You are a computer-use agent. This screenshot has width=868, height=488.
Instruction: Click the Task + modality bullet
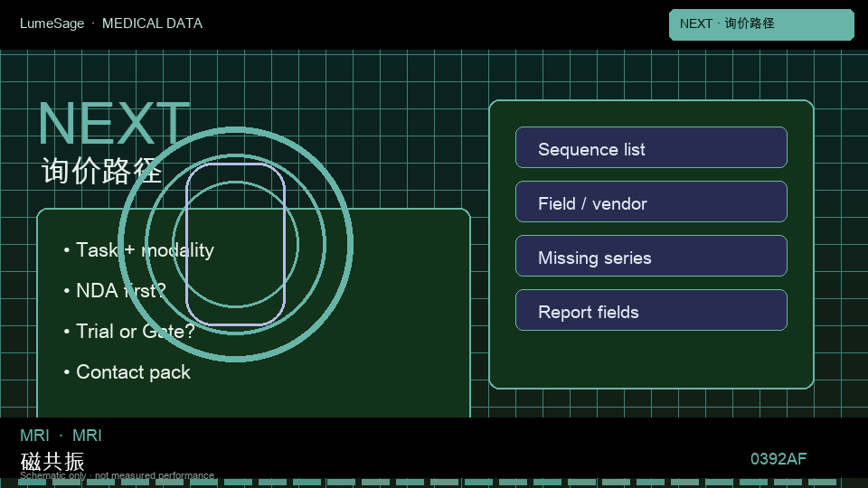point(139,250)
